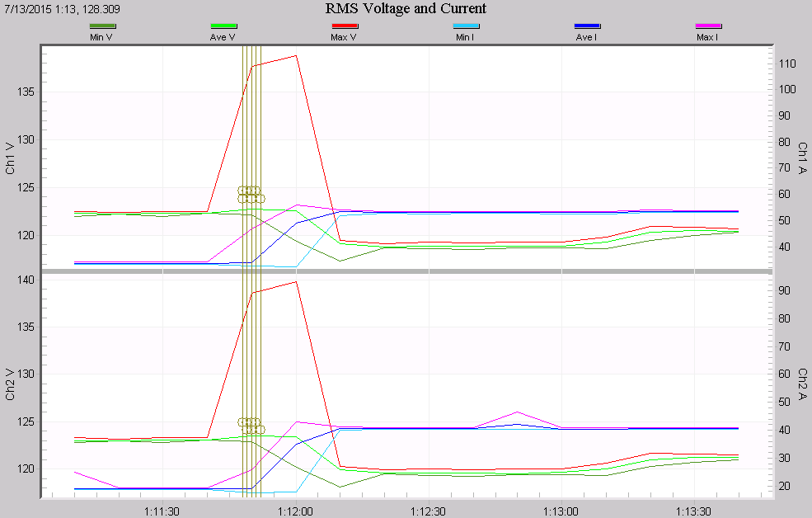This screenshot has height=518, width=812.
Task: Open the Ave V legend label
Action: click(223, 37)
